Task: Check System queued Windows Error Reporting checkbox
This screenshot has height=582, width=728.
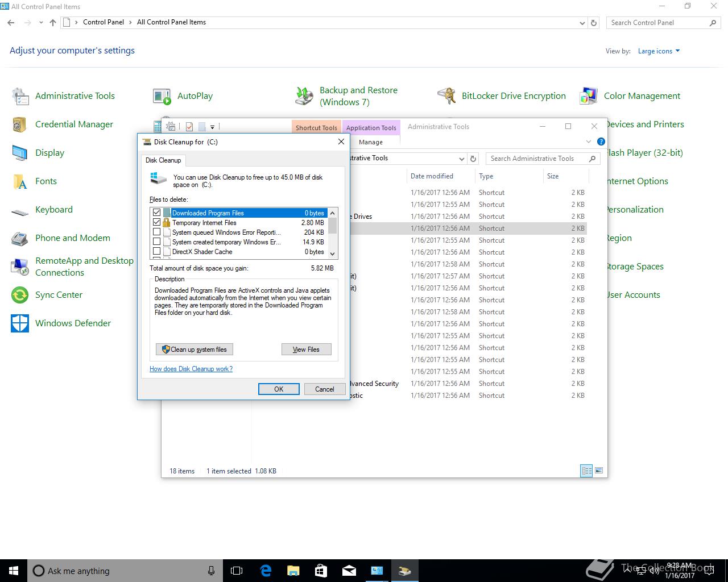Action: (157, 232)
